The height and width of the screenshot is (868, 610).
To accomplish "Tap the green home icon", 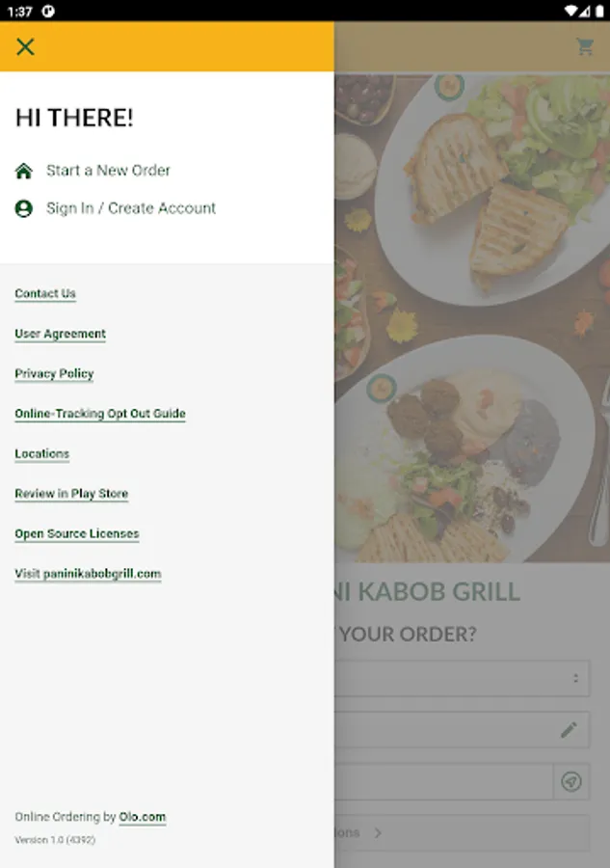I will (x=24, y=171).
